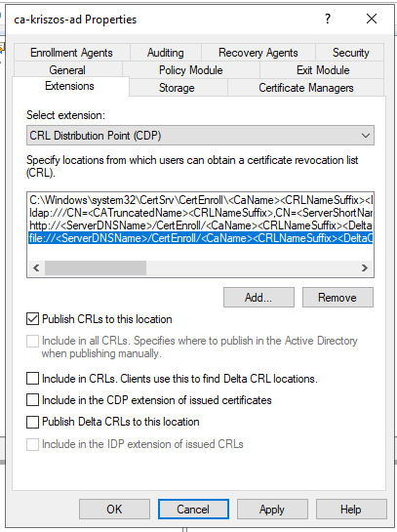The width and height of the screenshot is (397, 532).
Task: Click the OK button
Action: 114,509
